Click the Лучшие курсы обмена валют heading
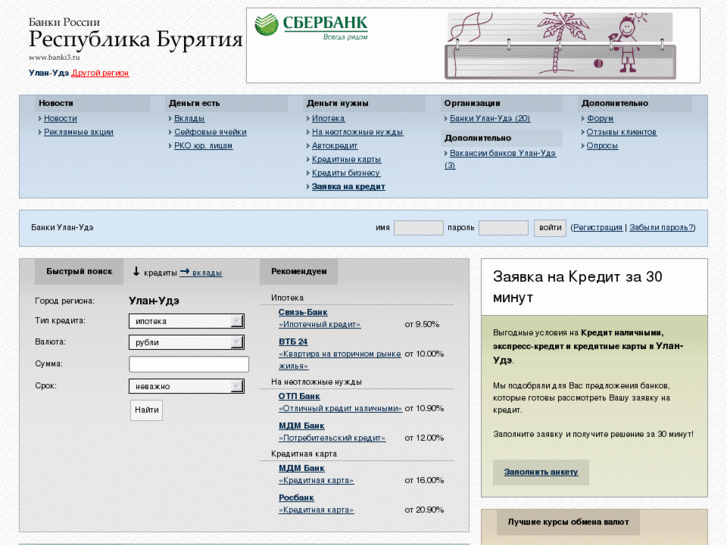Viewport: 727px width, 545px height. (x=568, y=522)
